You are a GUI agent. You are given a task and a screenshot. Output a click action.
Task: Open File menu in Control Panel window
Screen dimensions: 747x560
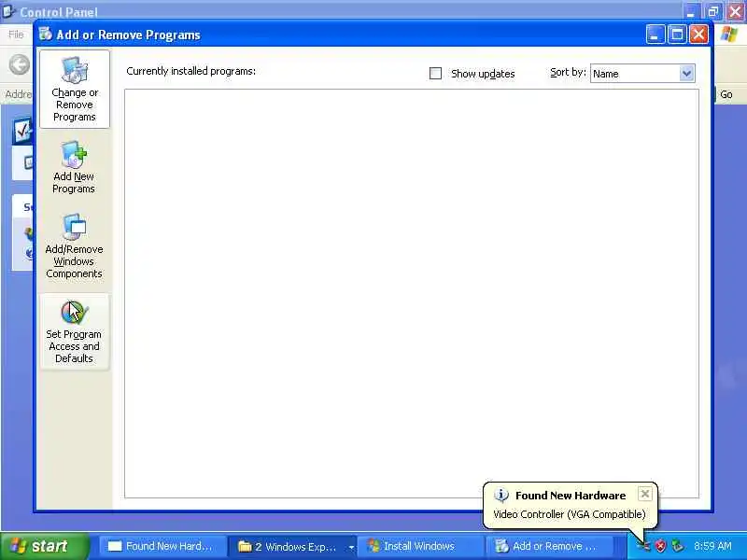pyautogui.click(x=16, y=35)
